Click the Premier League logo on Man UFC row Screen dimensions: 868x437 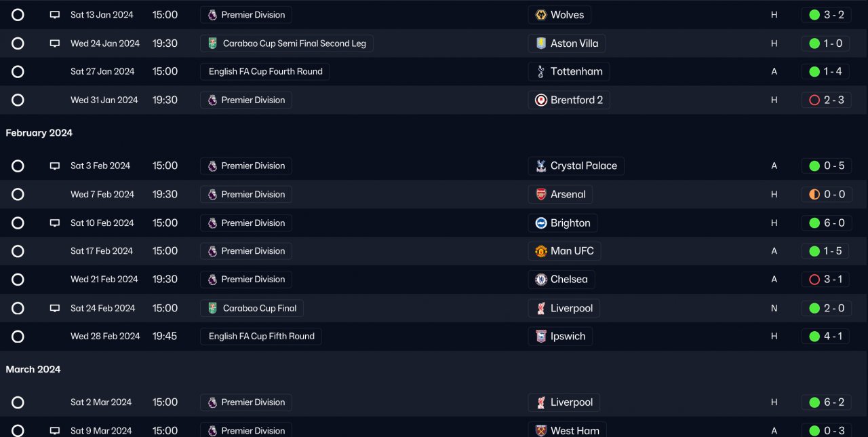point(212,251)
